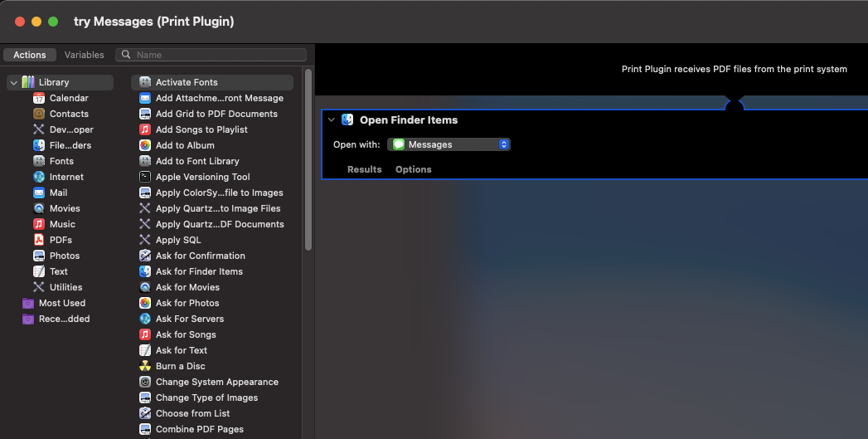Click the Apple Versioning Tool terminal icon
The image size is (868, 439).
click(x=145, y=177)
